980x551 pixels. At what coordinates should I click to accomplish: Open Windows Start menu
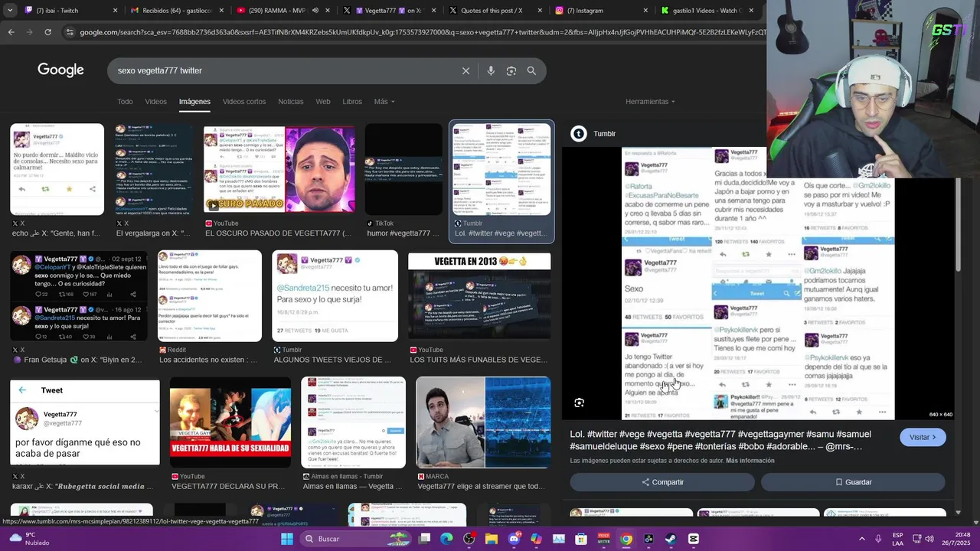click(x=287, y=539)
